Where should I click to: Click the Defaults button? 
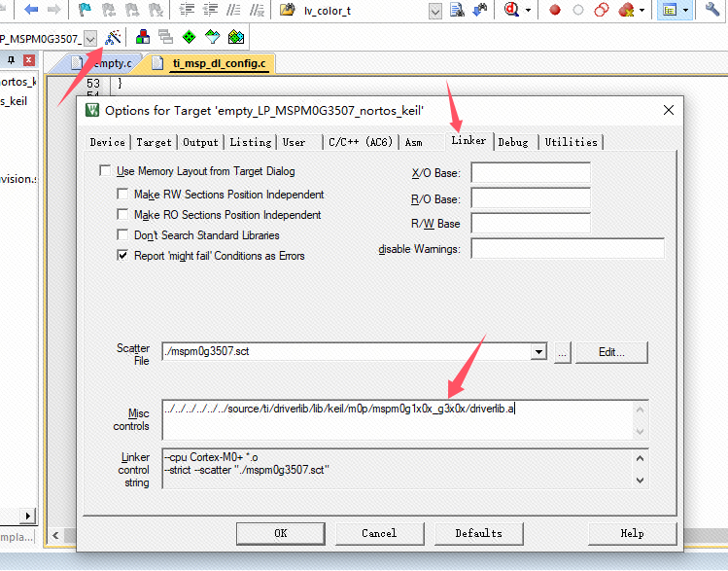[x=478, y=533]
